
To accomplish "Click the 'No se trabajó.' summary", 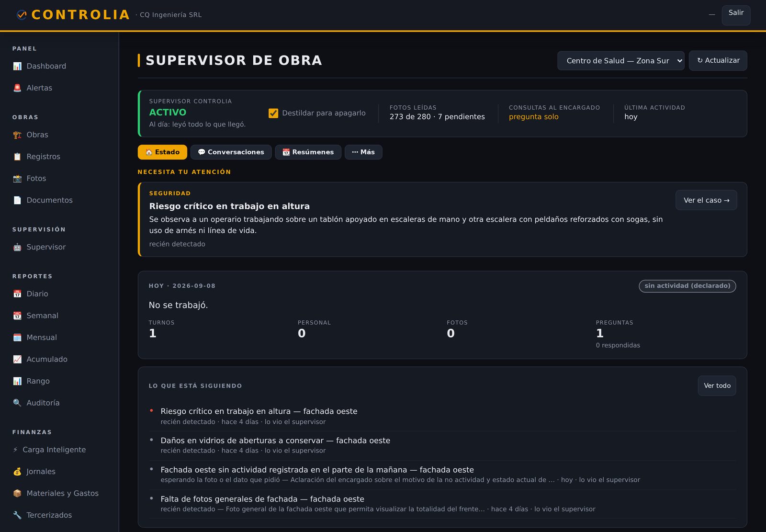I will click(x=178, y=306).
